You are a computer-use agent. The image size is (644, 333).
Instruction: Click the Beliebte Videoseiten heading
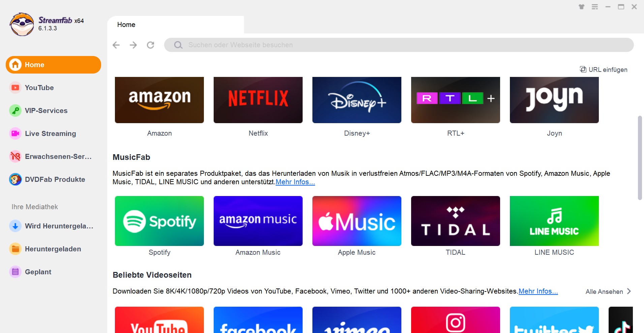pos(152,275)
